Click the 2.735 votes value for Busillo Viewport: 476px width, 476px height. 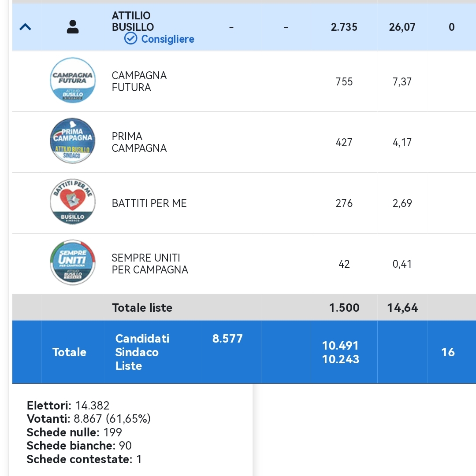344,27
